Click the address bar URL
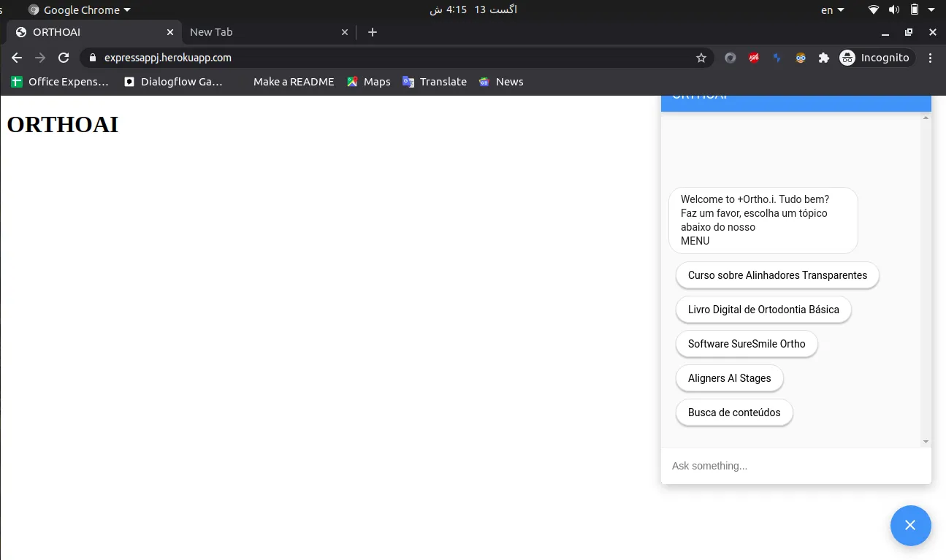This screenshot has width=946, height=560. point(168,58)
